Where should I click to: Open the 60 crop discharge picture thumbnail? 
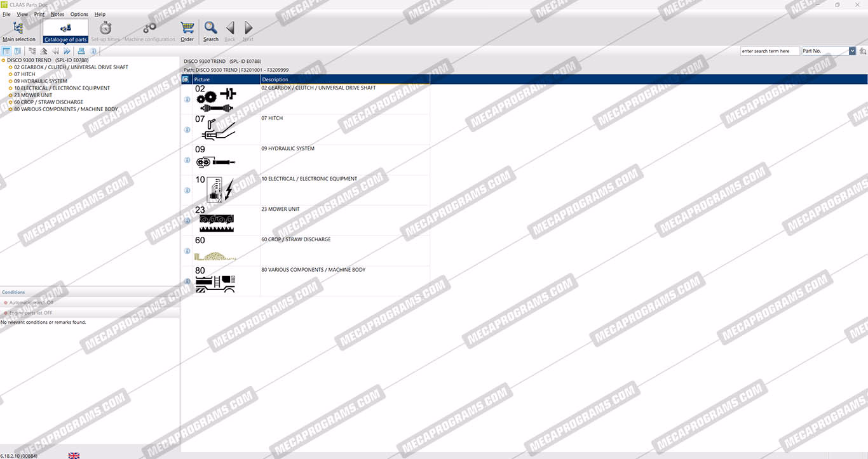(216, 249)
